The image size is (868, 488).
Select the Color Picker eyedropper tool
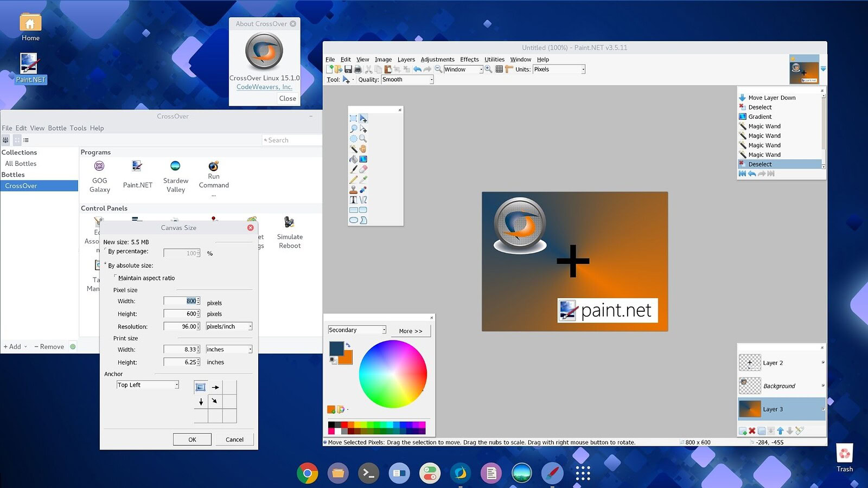(363, 179)
